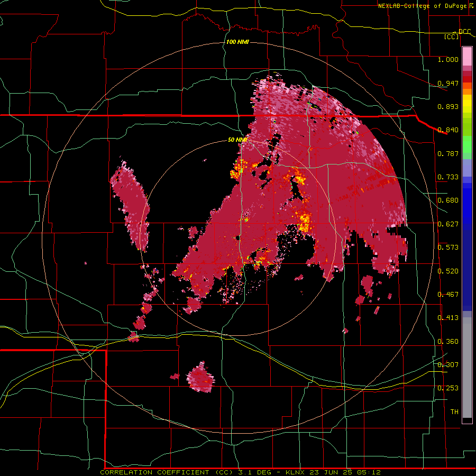Click the 0.627 color scale label
The image size is (476, 476).
tap(448, 224)
